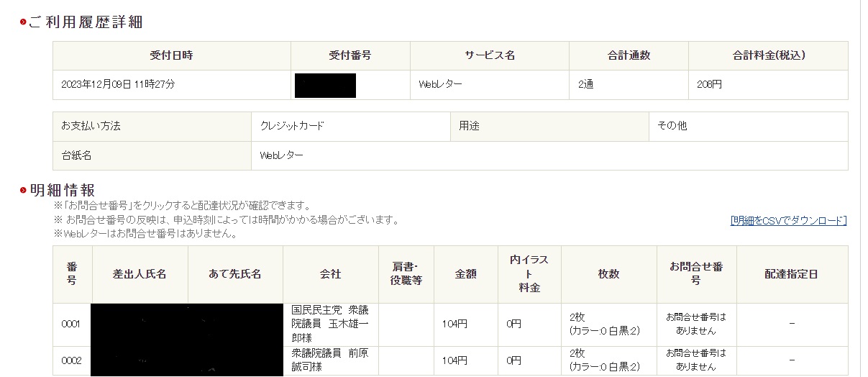The image size is (868, 377).
Task: Click Webレター value in 台紙名 row
Action: 281,155
